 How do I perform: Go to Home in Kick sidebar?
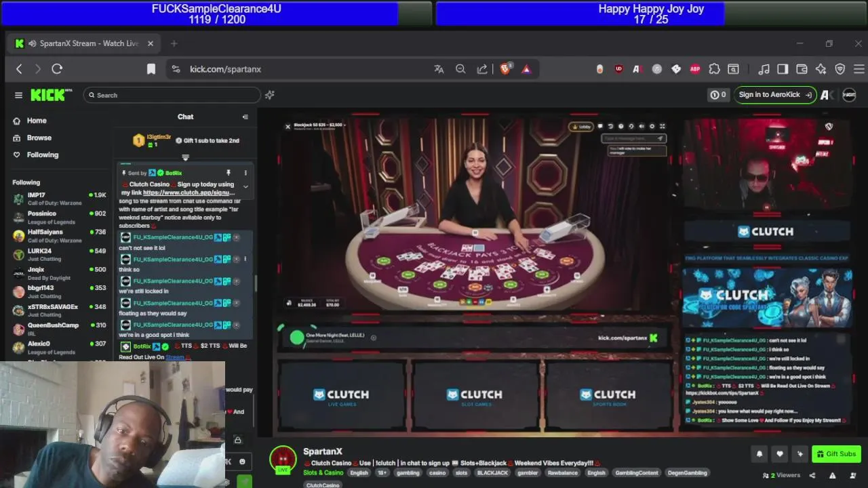pyautogui.click(x=37, y=121)
